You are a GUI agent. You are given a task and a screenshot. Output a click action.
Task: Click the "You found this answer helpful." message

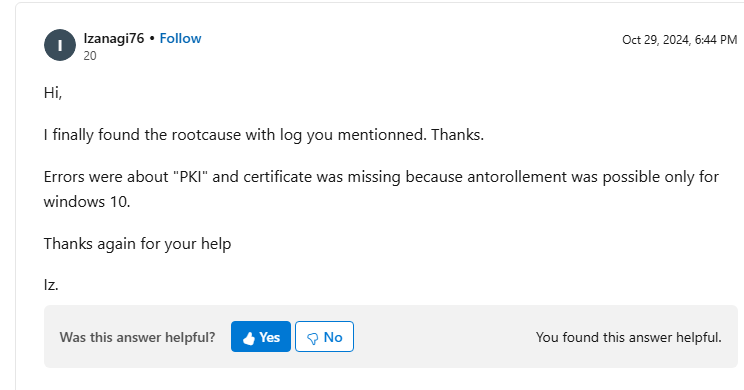point(629,337)
